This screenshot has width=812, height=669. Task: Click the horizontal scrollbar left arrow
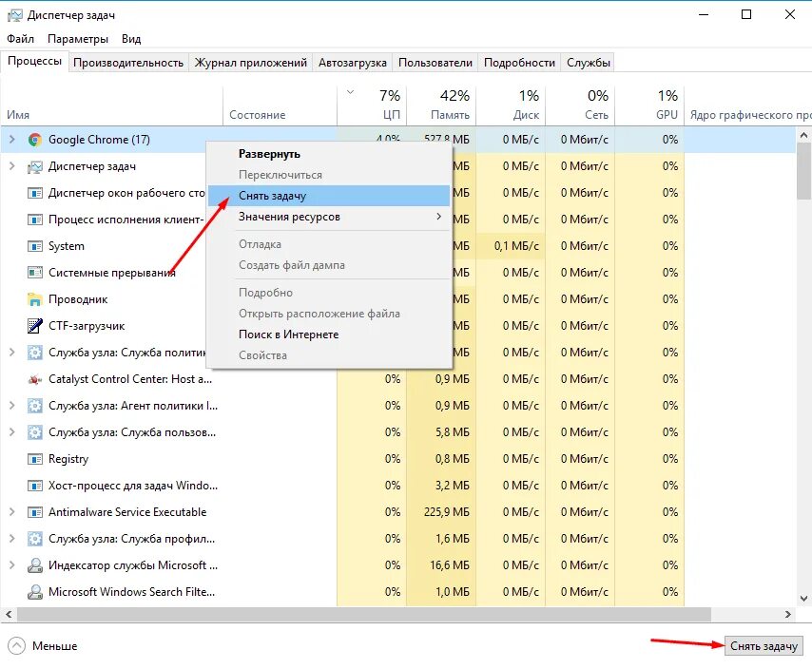(x=9, y=614)
